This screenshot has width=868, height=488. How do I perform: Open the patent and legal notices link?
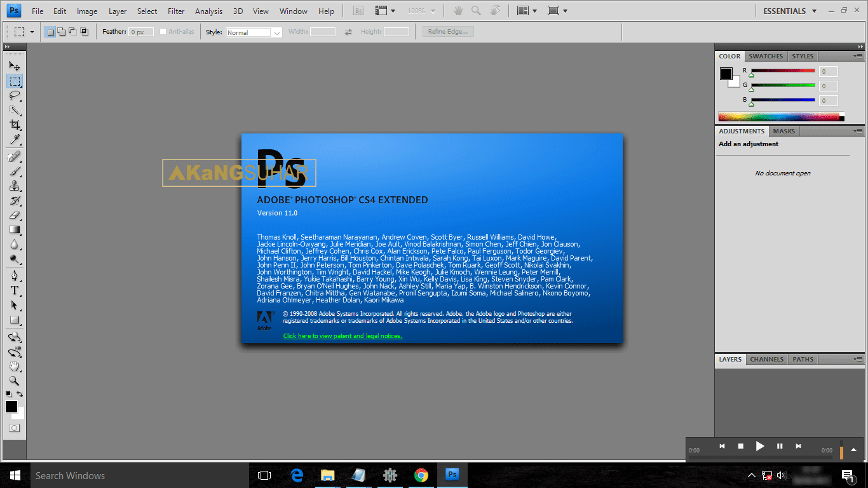(342, 335)
